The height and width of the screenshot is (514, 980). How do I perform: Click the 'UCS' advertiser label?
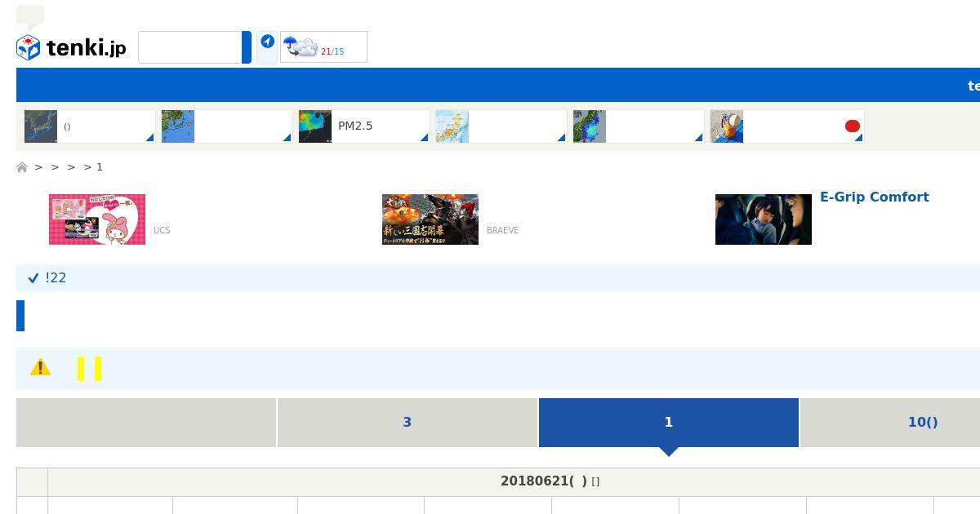coord(162,231)
